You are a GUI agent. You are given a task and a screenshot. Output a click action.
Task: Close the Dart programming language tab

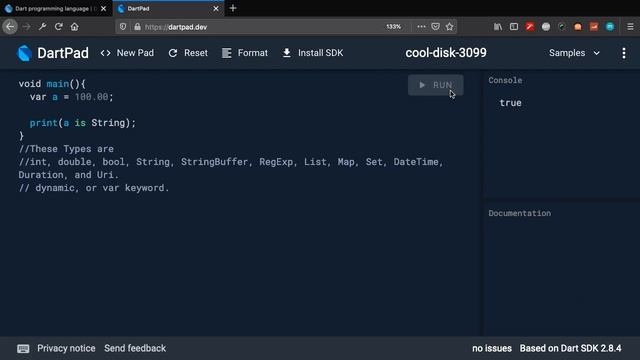[103, 9]
